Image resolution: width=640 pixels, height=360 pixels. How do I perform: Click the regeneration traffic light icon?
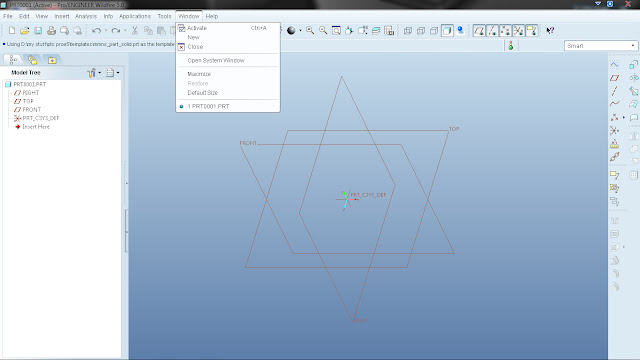coord(511,46)
